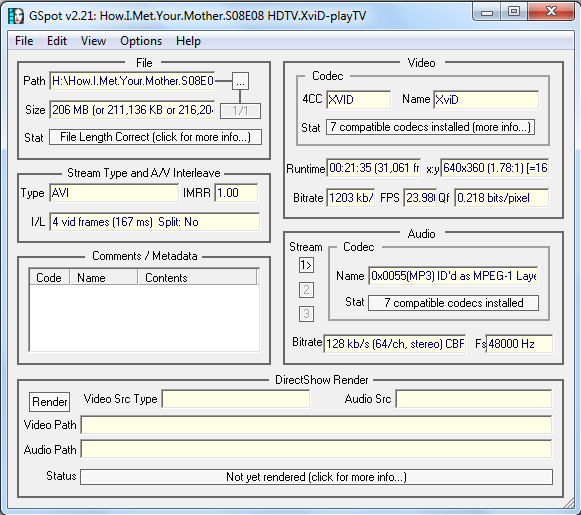Click the video Bitrate field 1203 kb/s

[351, 198]
